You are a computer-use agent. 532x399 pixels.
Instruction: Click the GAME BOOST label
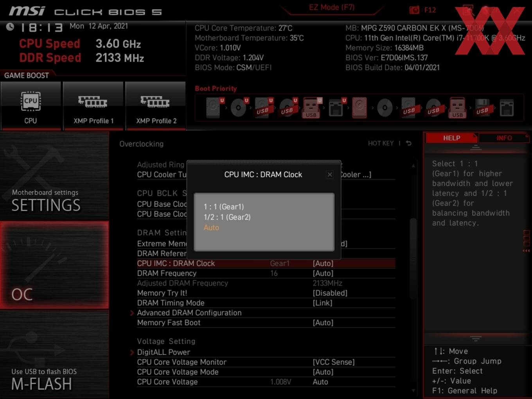pos(26,75)
